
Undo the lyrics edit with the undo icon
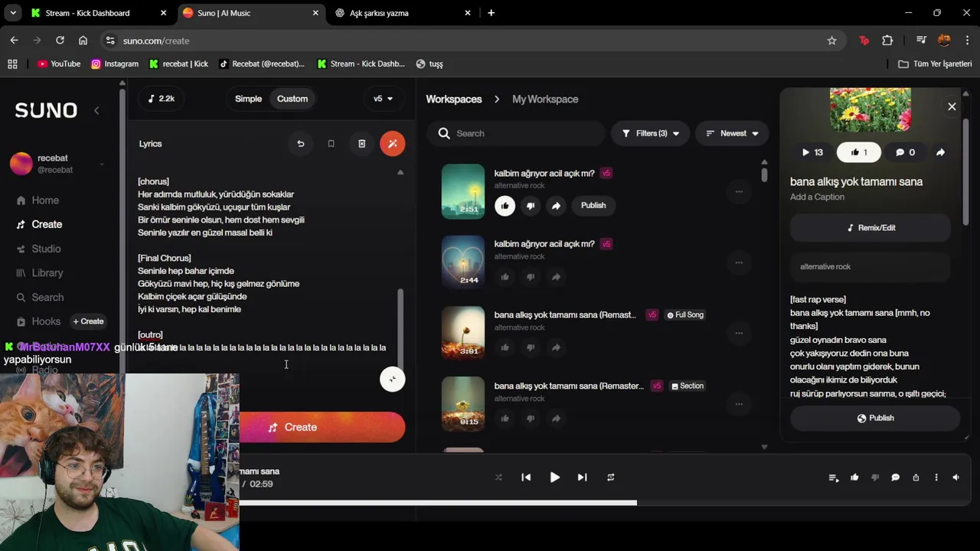301,144
